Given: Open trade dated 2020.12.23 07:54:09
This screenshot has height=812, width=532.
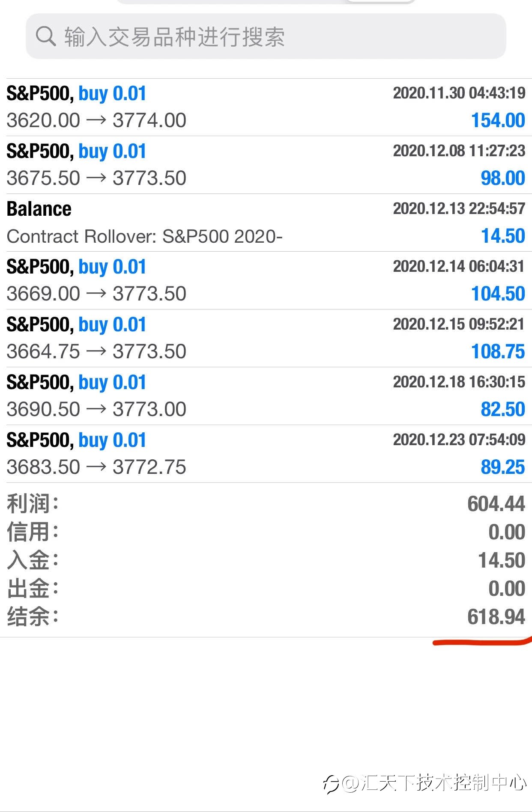Looking at the screenshot, I should pyautogui.click(x=266, y=454).
